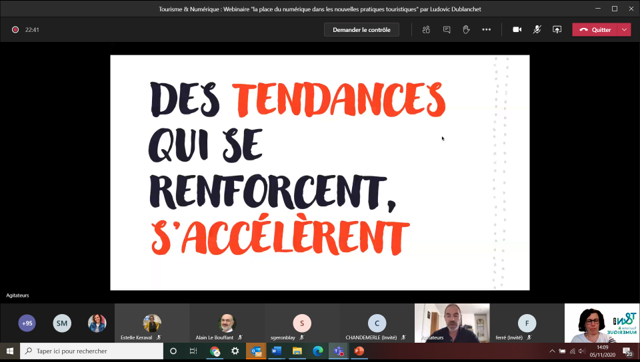Open the notification center icon

(628, 351)
